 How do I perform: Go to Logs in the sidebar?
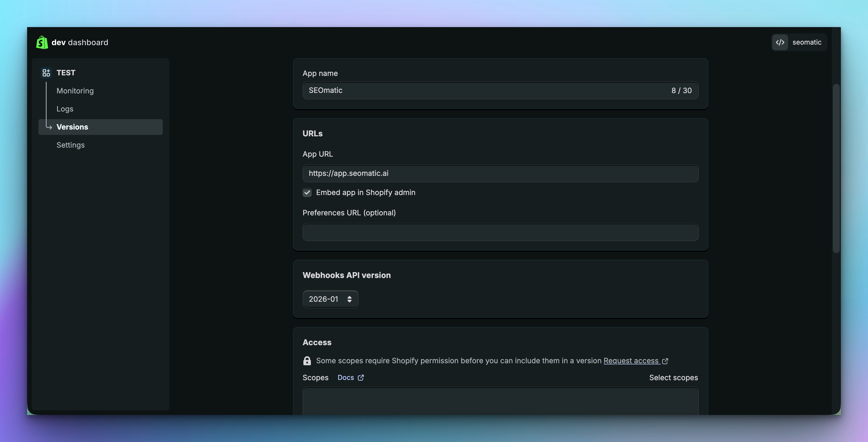tap(65, 109)
